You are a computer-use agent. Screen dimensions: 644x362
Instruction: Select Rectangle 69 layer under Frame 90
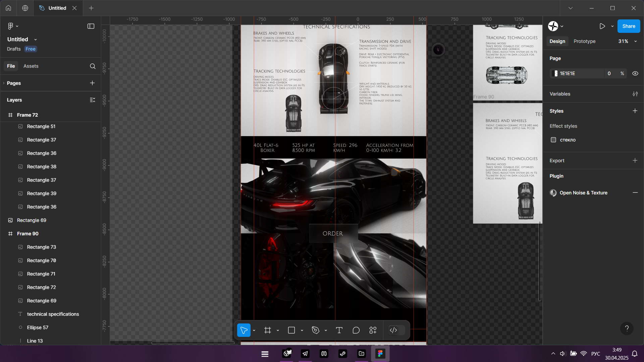pyautogui.click(x=42, y=301)
